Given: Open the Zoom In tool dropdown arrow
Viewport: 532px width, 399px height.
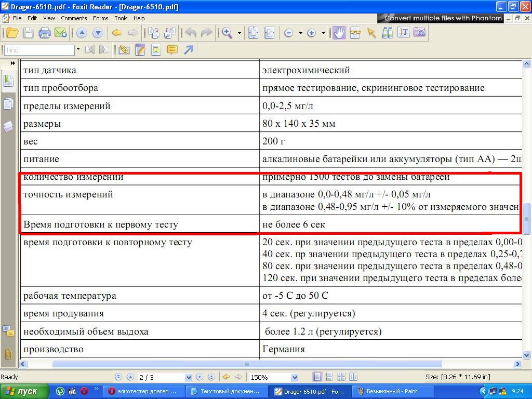Looking at the screenshot, I should point(240,33).
